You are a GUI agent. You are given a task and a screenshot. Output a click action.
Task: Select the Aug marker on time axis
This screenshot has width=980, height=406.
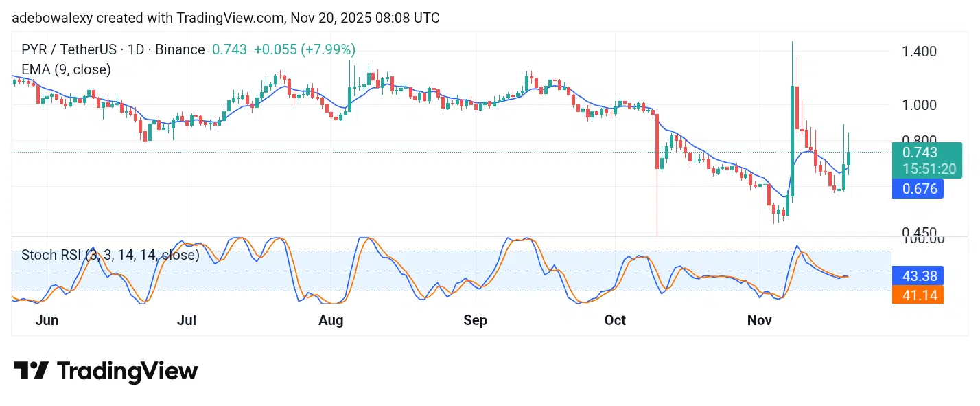click(331, 320)
